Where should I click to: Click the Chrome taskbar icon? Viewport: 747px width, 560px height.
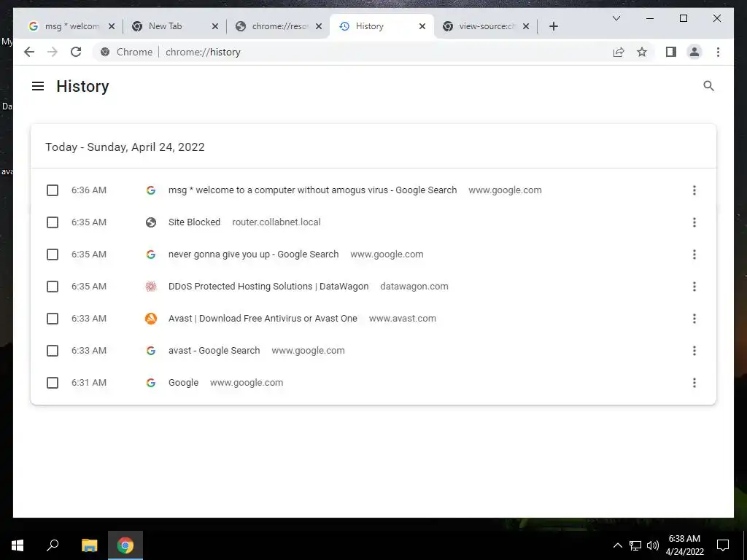tap(125, 545)
